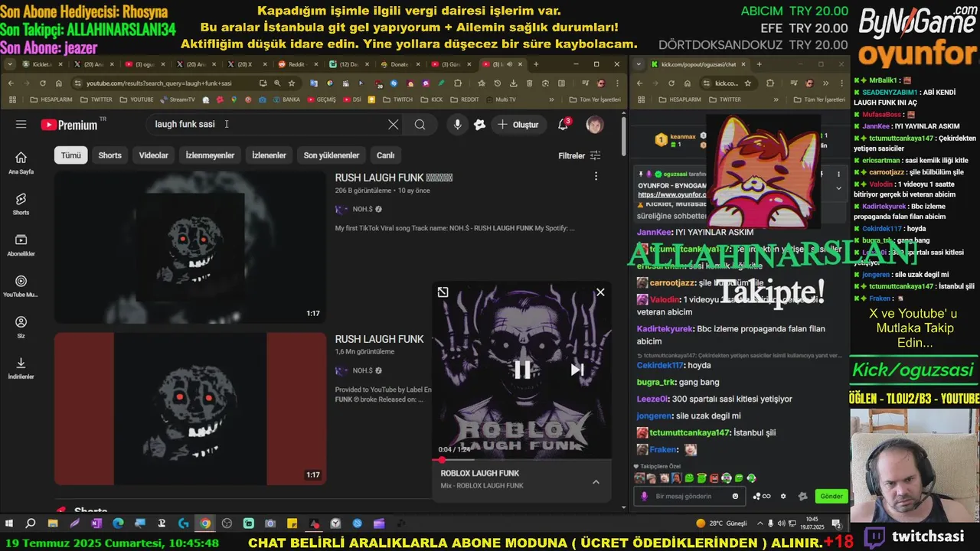Switch to the Donate browser tab
This screenshot has height=551, width=980.
pyautogui.click(x=399, y=64)
